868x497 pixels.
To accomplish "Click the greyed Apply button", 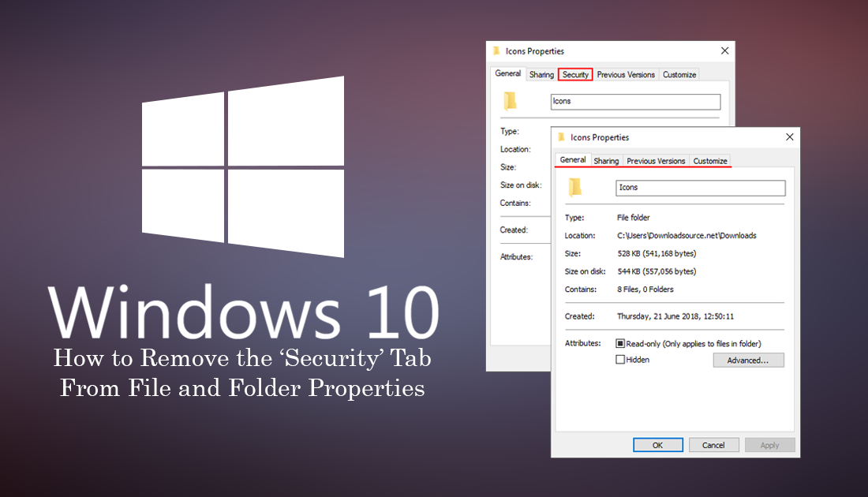I will [x=769, y=445].
